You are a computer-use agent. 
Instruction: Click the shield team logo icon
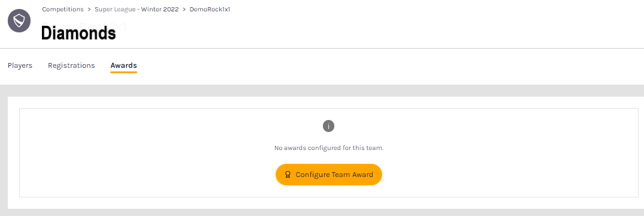[x=19, y=20]
